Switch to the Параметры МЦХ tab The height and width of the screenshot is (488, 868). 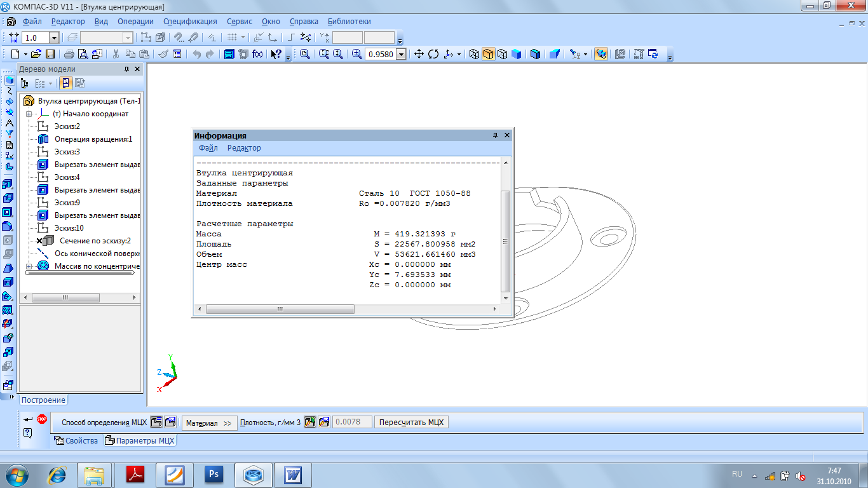[x=139, y=440]
